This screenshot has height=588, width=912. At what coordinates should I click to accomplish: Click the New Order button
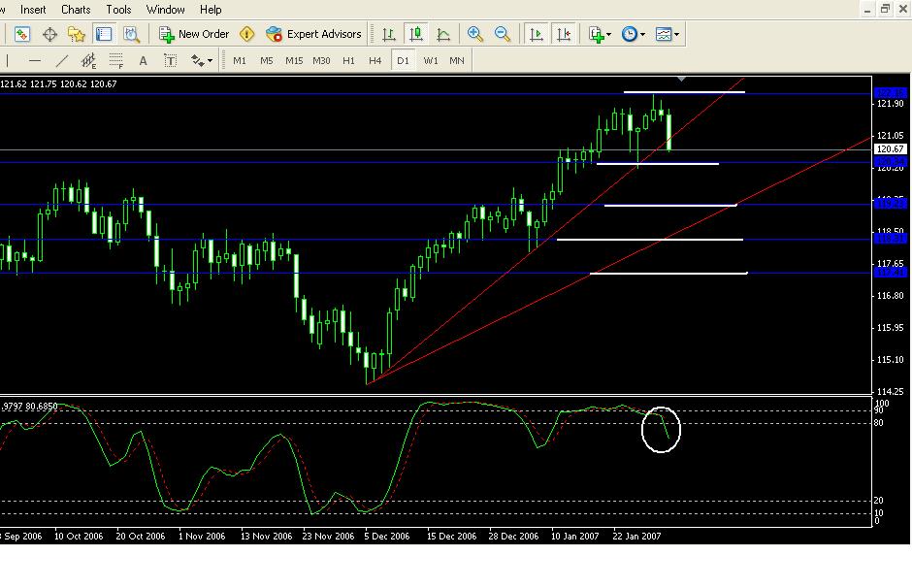click(x=195, y=34)
